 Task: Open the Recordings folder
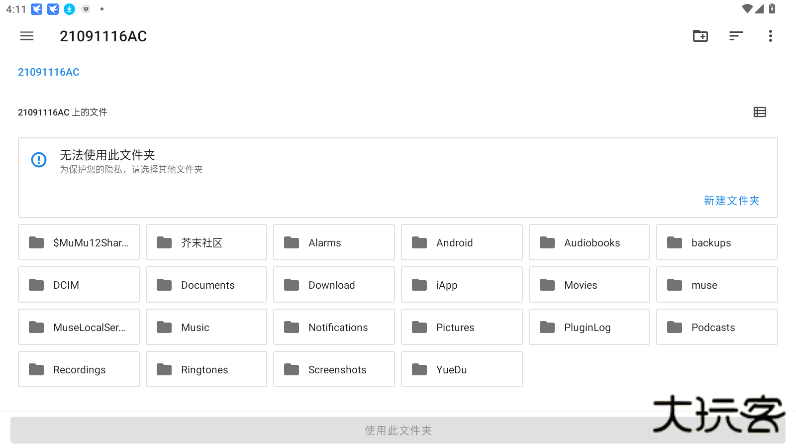pyautogui.click(x=79, y=369)
